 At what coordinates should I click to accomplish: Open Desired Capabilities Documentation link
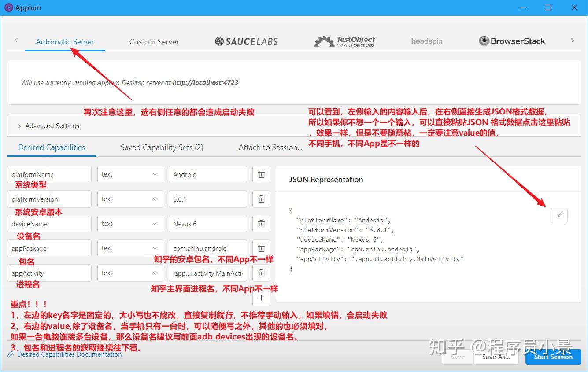click(70, 354)
